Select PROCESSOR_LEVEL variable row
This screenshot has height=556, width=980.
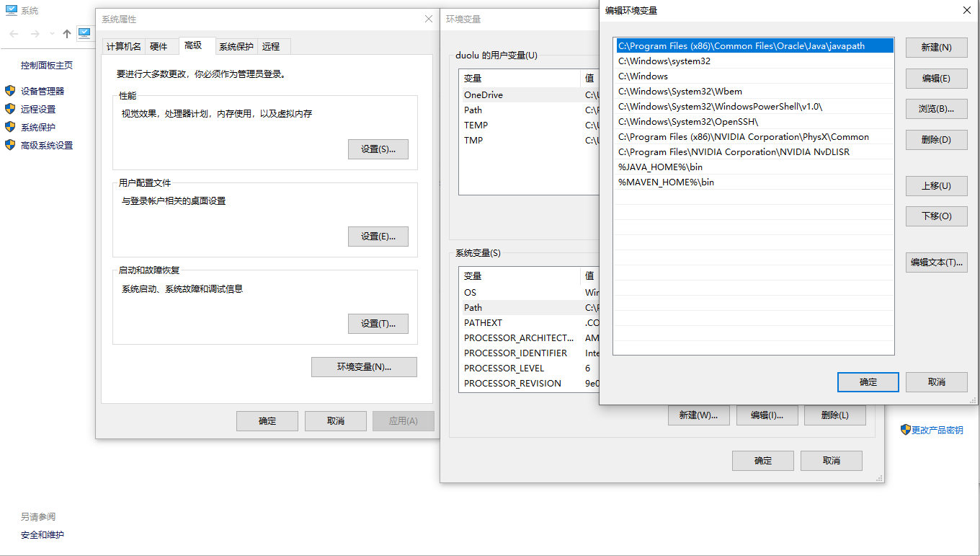pyautogui.click(x=528, y=368)
